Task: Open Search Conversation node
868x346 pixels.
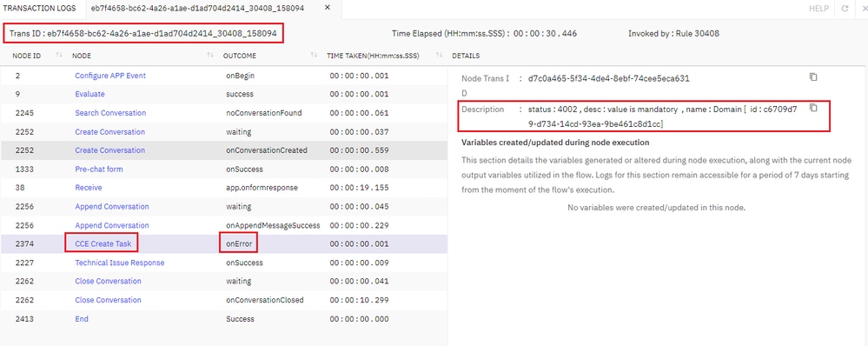Action: (110, 113)
